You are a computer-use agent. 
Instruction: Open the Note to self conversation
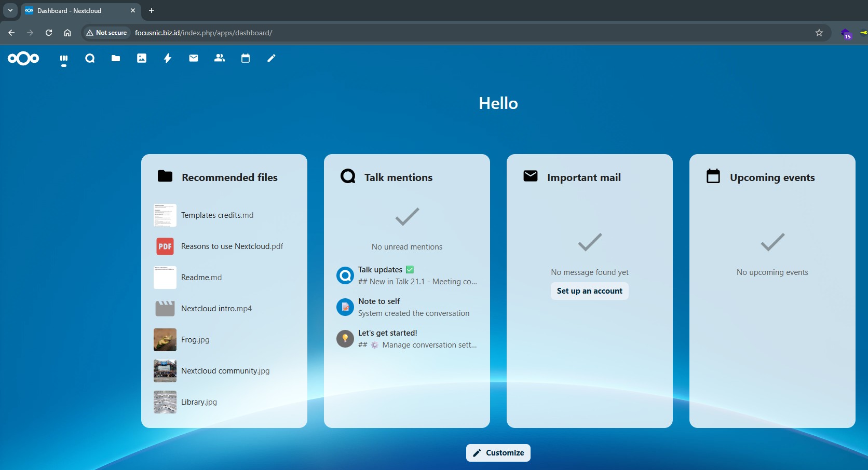(x=406, y=307)
